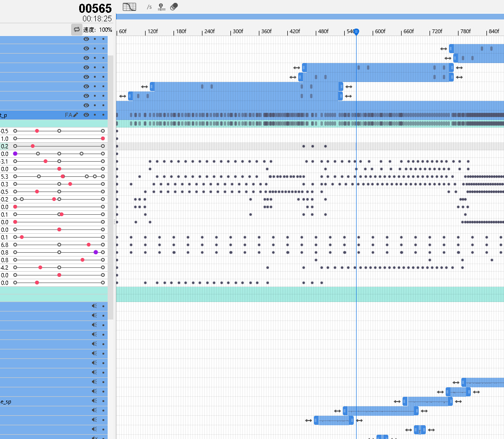Click the 240f ruler mark
This screenshot has height=439, width=504.
click(x=209, y=31)
